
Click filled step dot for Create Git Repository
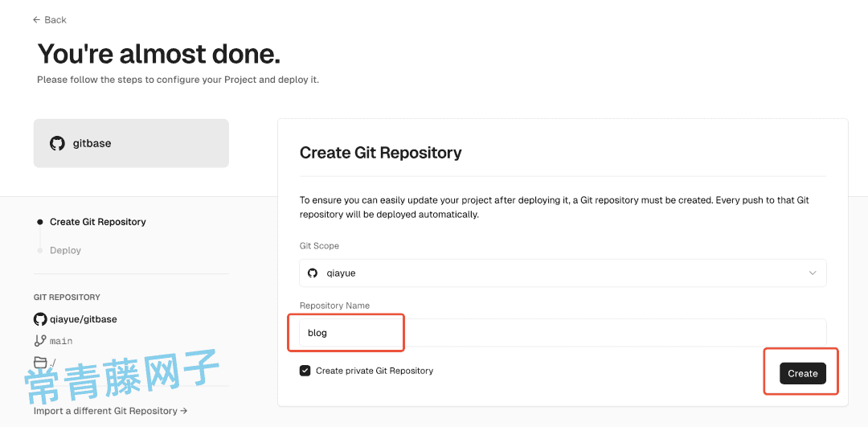click(40, 222)
